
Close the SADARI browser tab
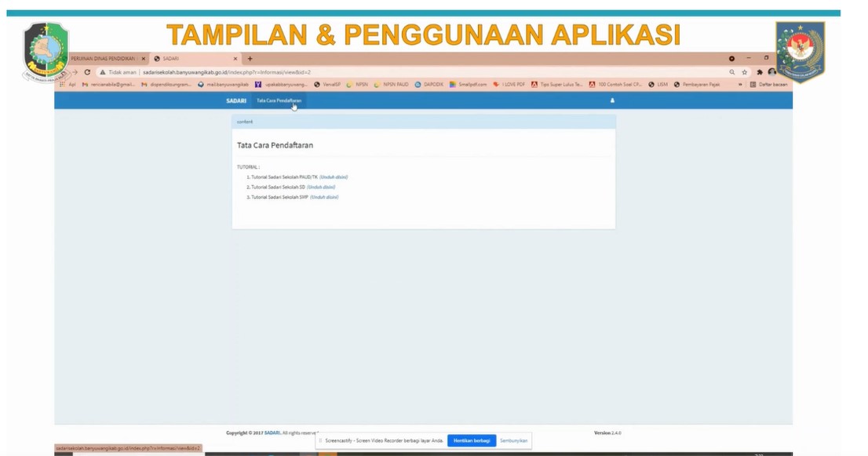tap(235, 59)
